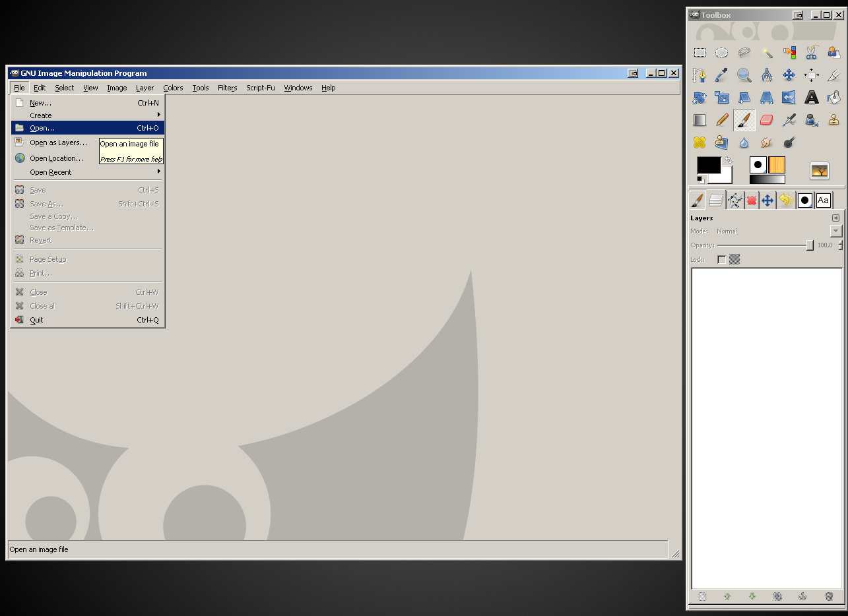Switch to the Undo History dock tab
Screen dimensions: 848x616
785,200
